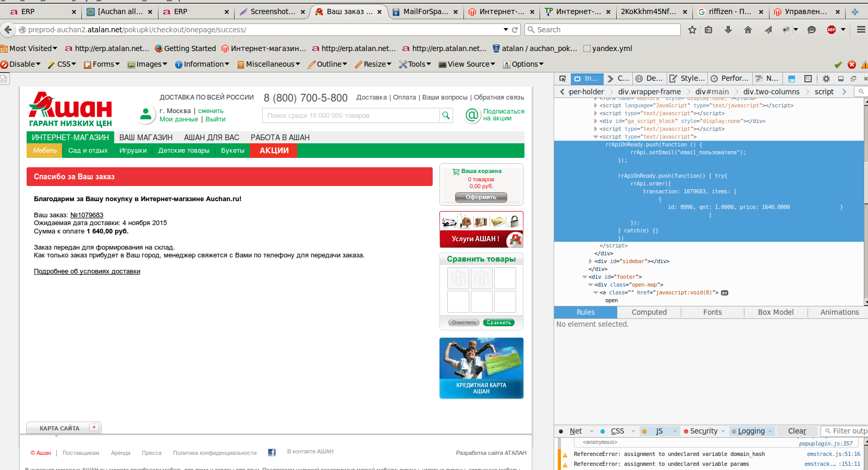Click the paper plane send icon

[x=768, y=30]
